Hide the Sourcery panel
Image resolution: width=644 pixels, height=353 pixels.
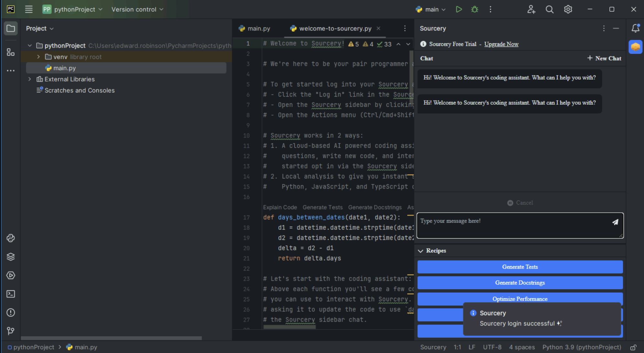(x=616, y=28)
